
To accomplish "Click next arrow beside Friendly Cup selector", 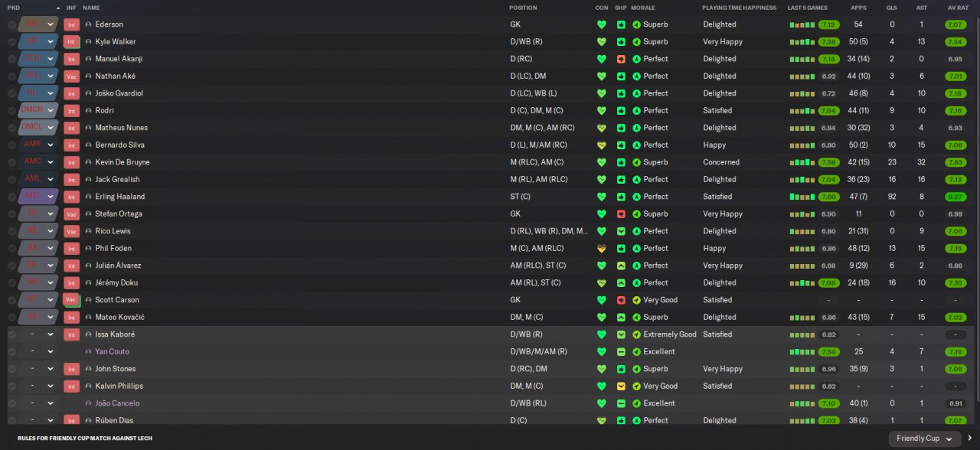I will pyautogui.click(x=970, y=438).
